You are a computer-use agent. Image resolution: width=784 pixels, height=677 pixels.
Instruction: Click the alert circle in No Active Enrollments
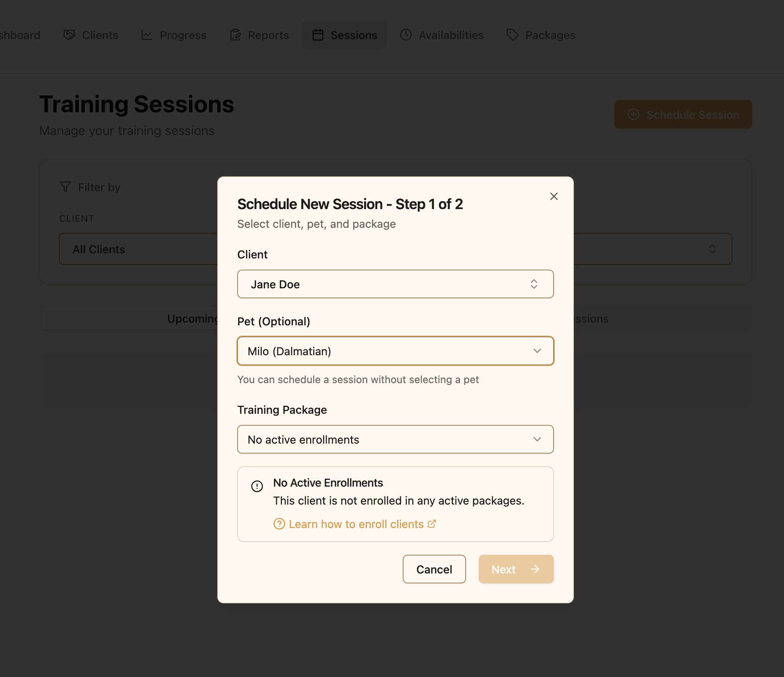coord(257,486)
